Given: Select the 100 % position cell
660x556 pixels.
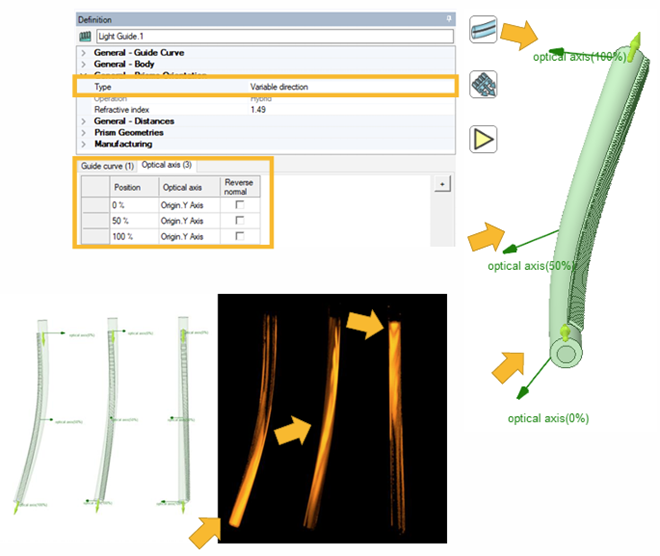Looking at the screenshot, I should point(134,236).
